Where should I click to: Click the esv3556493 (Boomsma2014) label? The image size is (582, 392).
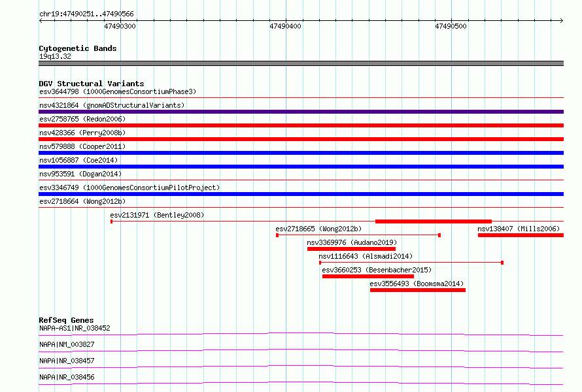click(417, 284)
